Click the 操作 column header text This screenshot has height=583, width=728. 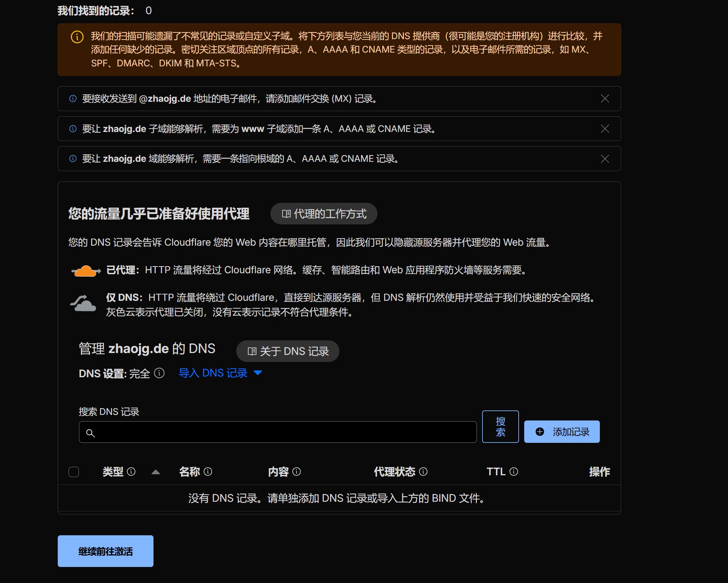tap(599, 472)
